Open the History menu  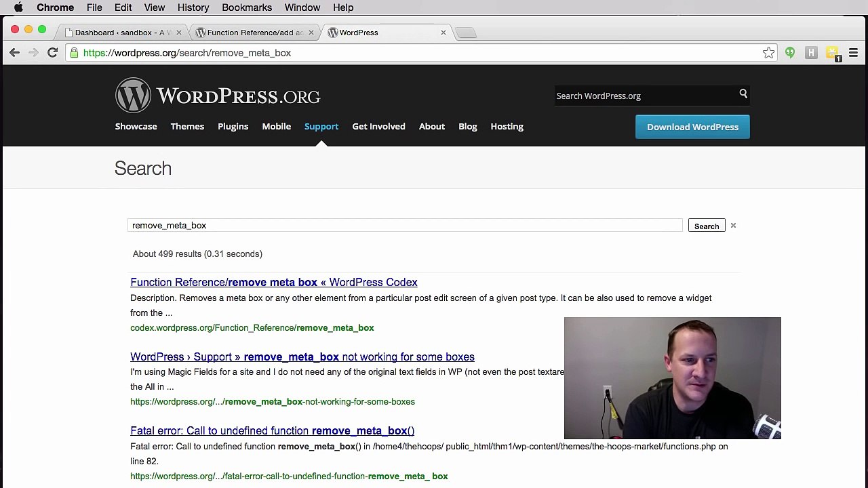click(193, 7)
